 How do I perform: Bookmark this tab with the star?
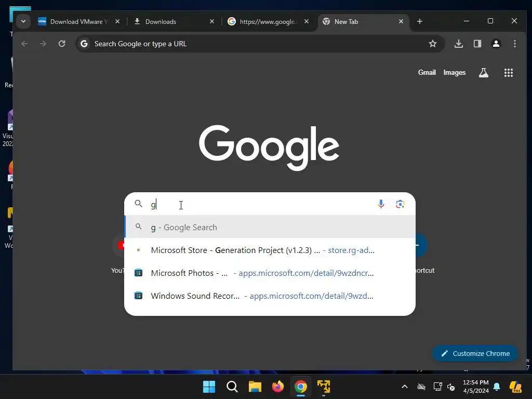[x=433, y=44]
